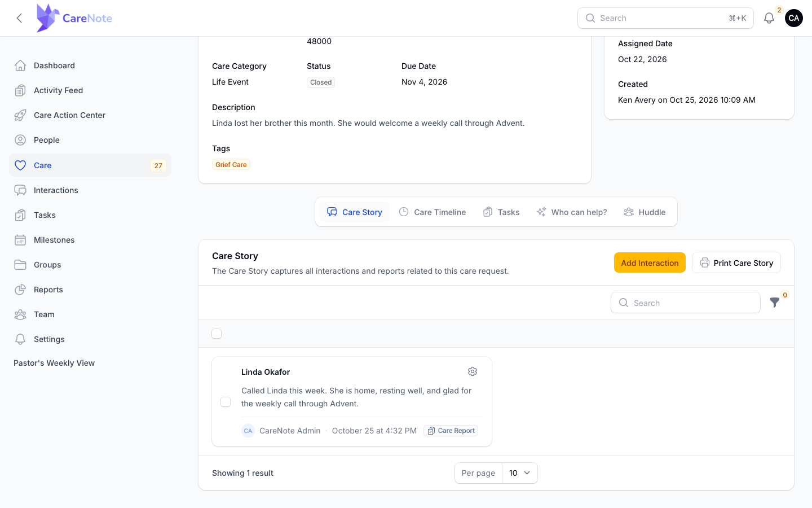812x508 pixels.
Task: Click the People sidebar icon
Action: [20, 140]
